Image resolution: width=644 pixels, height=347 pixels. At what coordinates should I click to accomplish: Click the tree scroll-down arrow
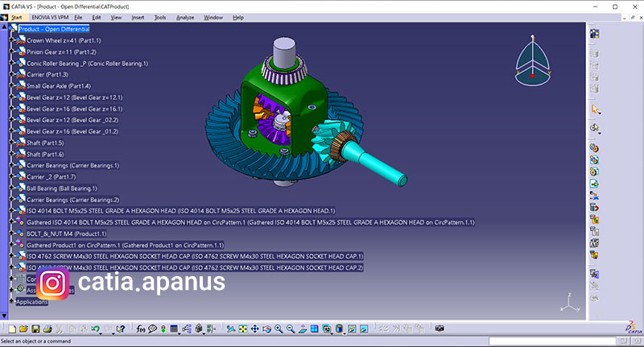click(4, 316)
